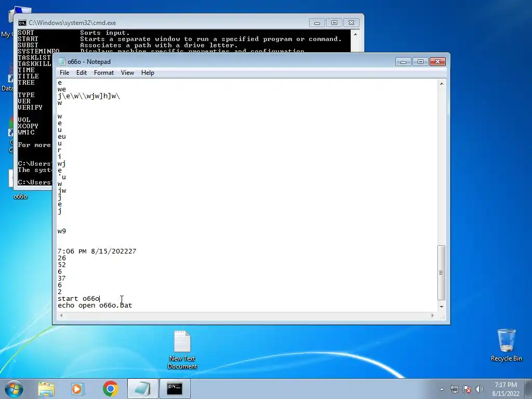Viewport: 532px width, 399px height.
Task: Launch Windows Media Player from taskbar
Action: coord(77,389)
